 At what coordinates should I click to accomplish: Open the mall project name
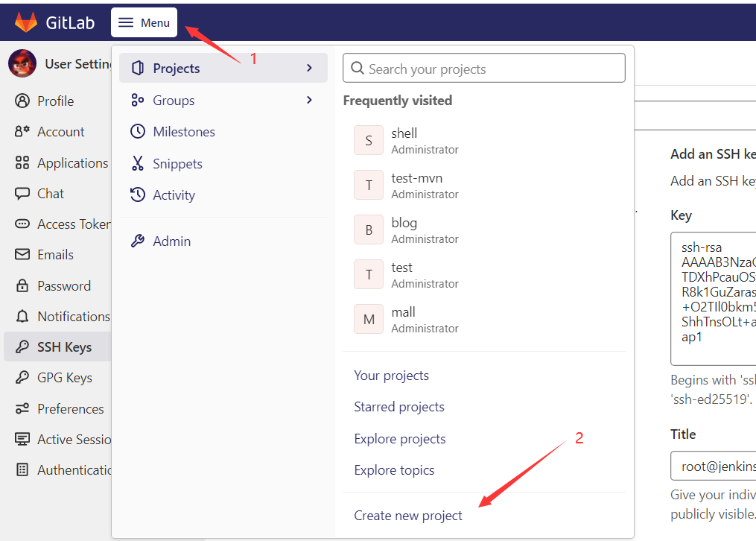(403, 312)
